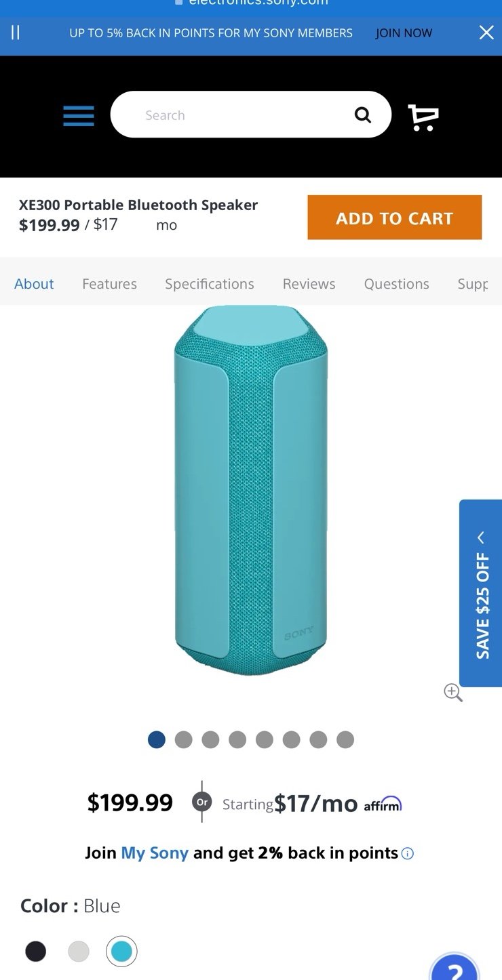Image resolution: width=502 pixels, height=980 pixels.
Task: Open the help question mark bubble
Action: [x=455, y=968]
